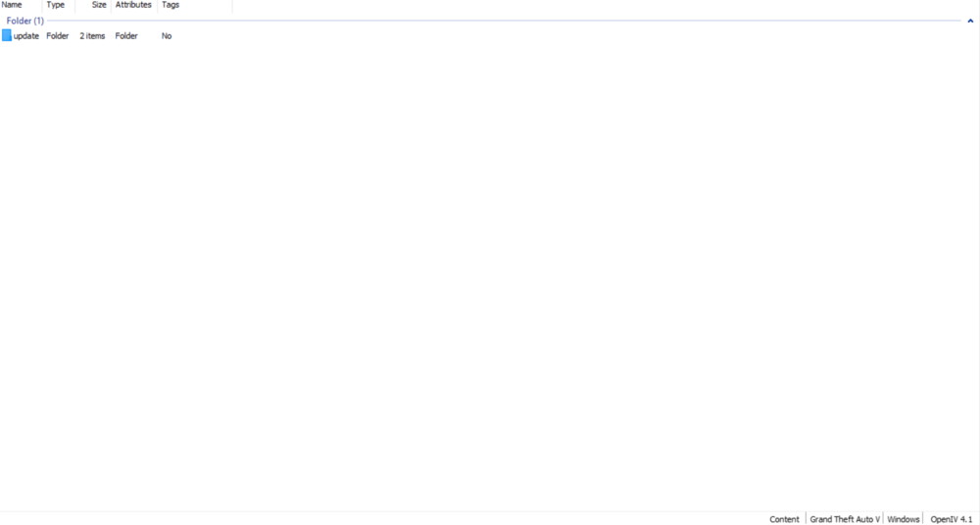Click Grand Theft Auto V status item
980x525 pixels.
click(x=845, y=519)
